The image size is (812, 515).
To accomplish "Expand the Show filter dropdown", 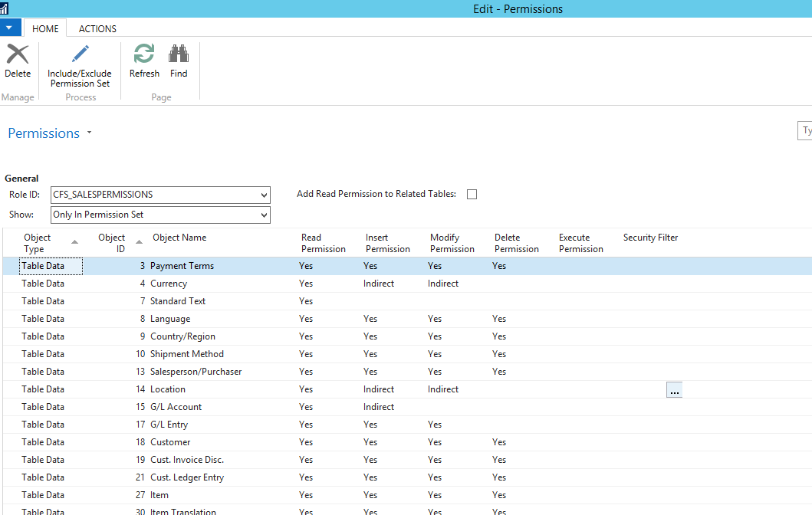I will (x=264, y=215).
